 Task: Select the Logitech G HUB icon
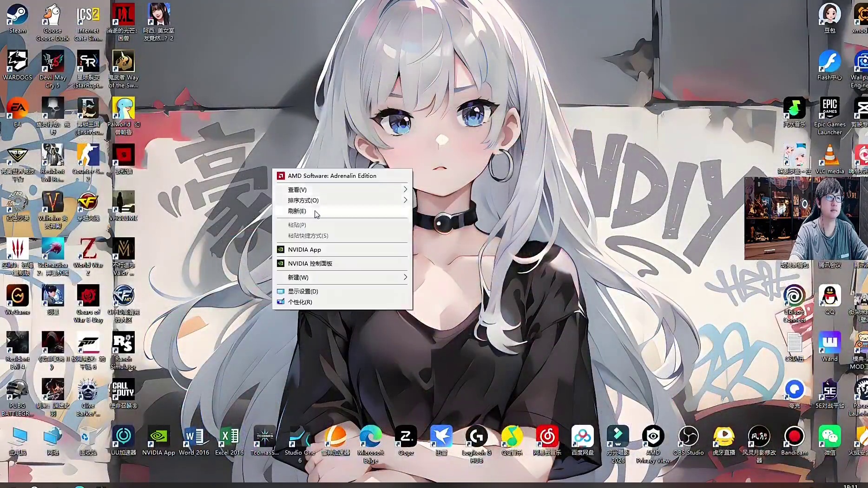(476, 444)
